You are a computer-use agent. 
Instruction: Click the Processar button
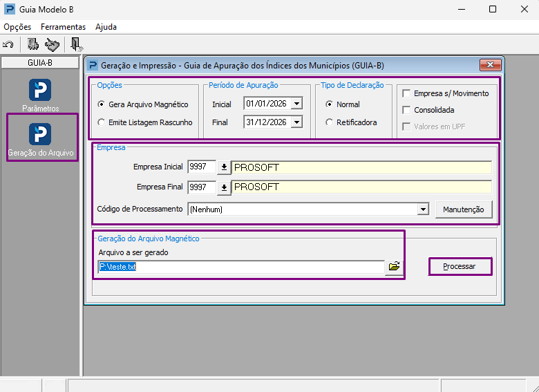pyautogui.click(x=460, y=266)
